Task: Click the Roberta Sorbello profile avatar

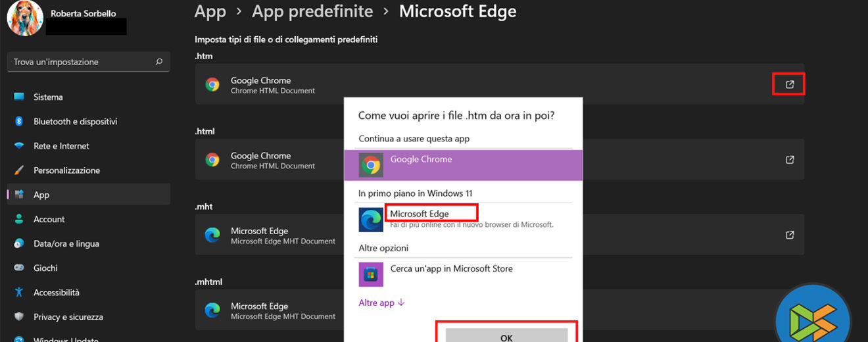Action: [25, 18]
